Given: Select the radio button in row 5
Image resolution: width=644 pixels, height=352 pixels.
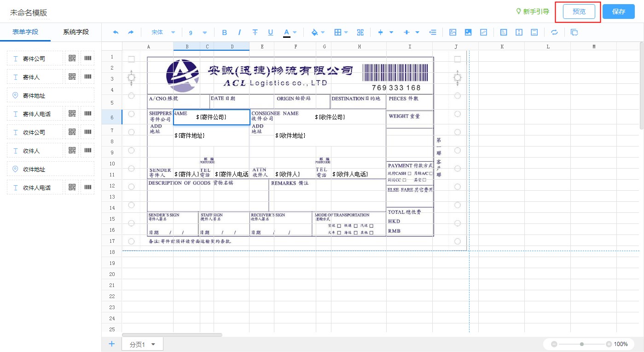Looking at the screenshot, I should coord(131,96).
